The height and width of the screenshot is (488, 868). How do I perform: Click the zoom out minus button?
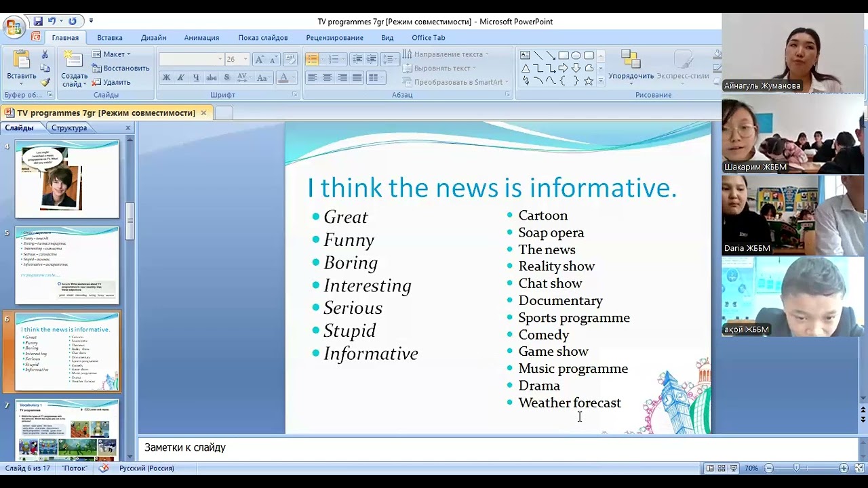[769, 468]
